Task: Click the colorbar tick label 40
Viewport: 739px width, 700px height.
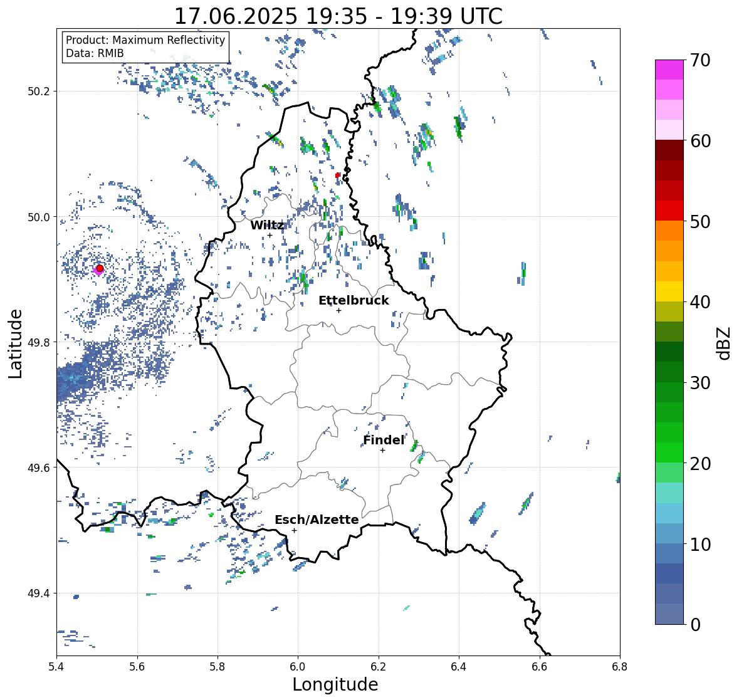Action: click(x=700, y=302)
